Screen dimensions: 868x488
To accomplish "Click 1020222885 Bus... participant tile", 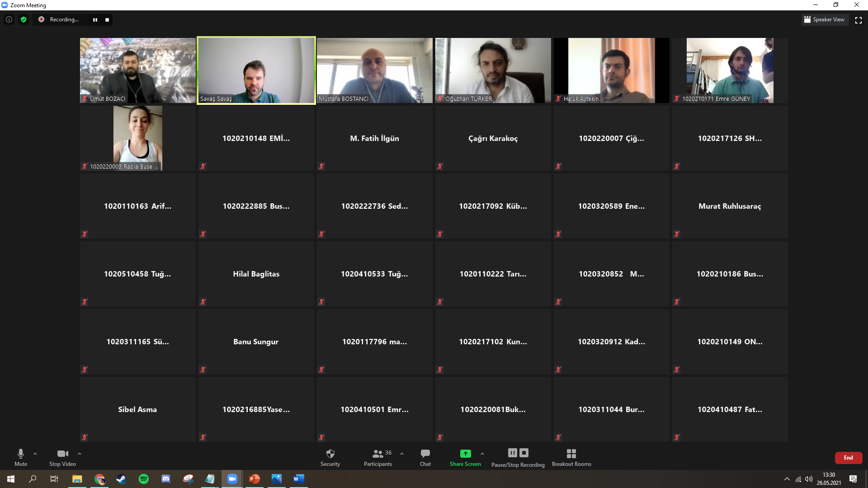I will coord(256,206).
